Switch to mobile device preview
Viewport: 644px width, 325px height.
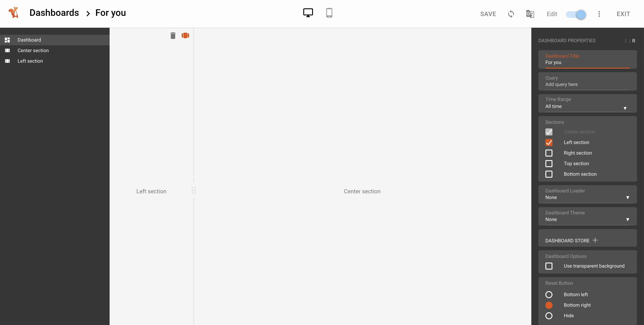point(329,13)
